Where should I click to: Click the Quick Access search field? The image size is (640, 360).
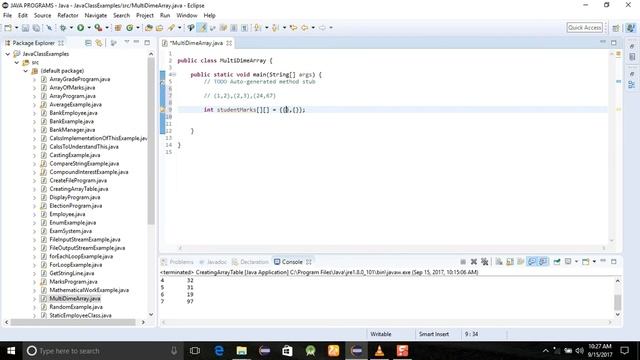click(584, 28)
